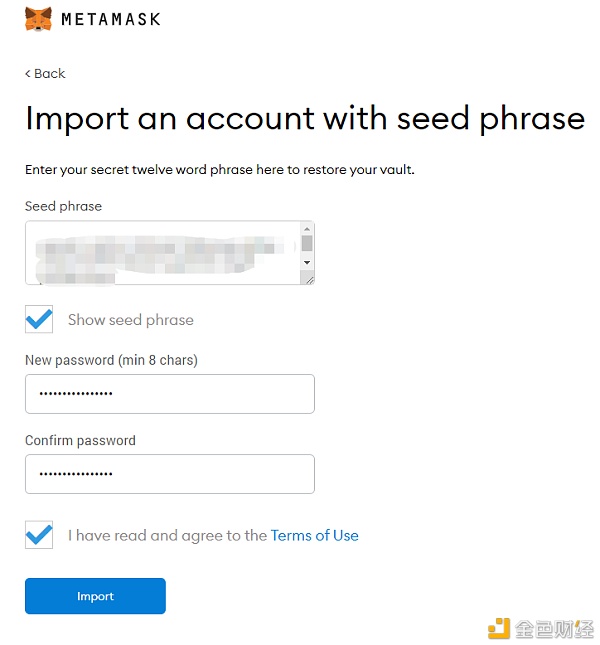This screenshot has width=600, height=645.
Task: Open the Terms of Use link
Action: [x=315, y=536]
